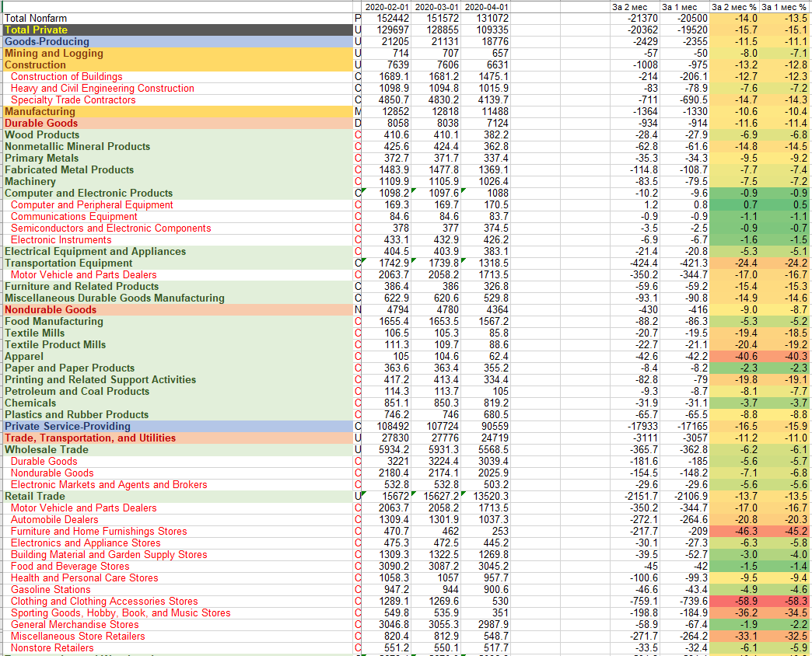
Task: Click Electronic Markets and Agents and Brokers
Action: (109, 485)
